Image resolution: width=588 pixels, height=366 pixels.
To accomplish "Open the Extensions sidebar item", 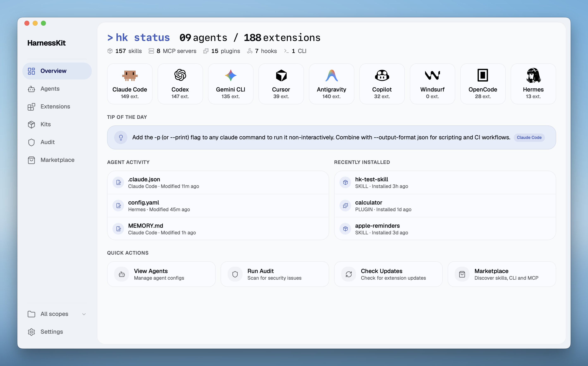I will (57, 106).
